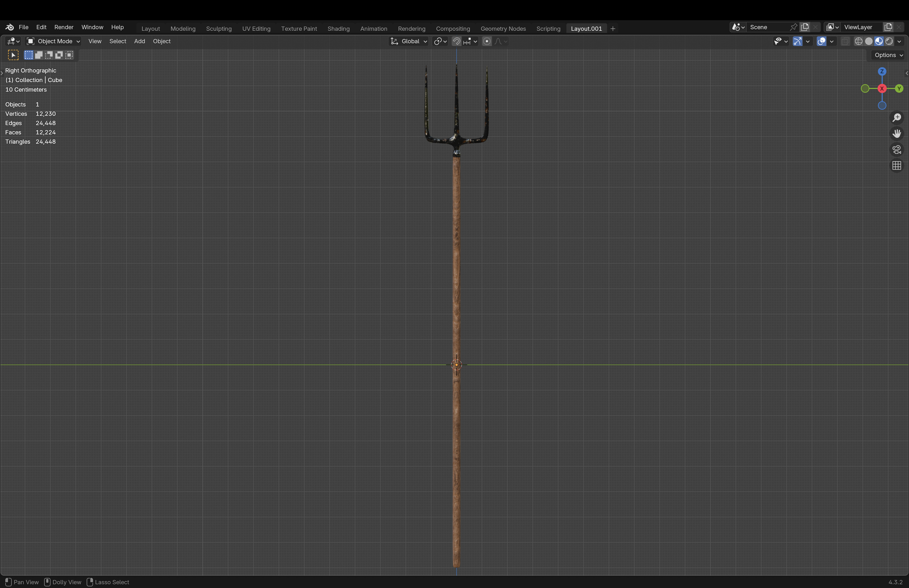Choose the Subtract selection mode
909x588 pixels.
pyautogui.click(x=49, y=55)
